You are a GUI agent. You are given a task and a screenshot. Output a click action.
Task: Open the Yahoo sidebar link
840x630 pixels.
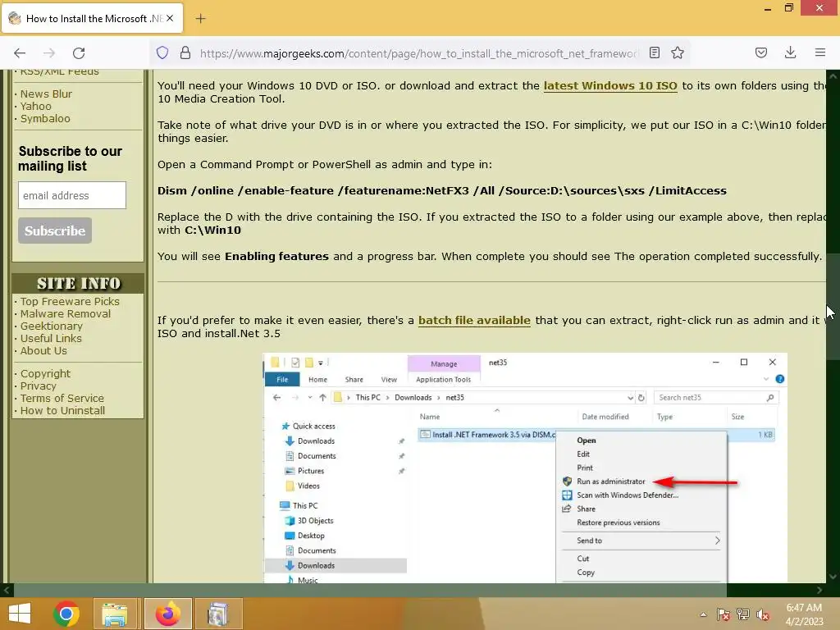(36, 106)
